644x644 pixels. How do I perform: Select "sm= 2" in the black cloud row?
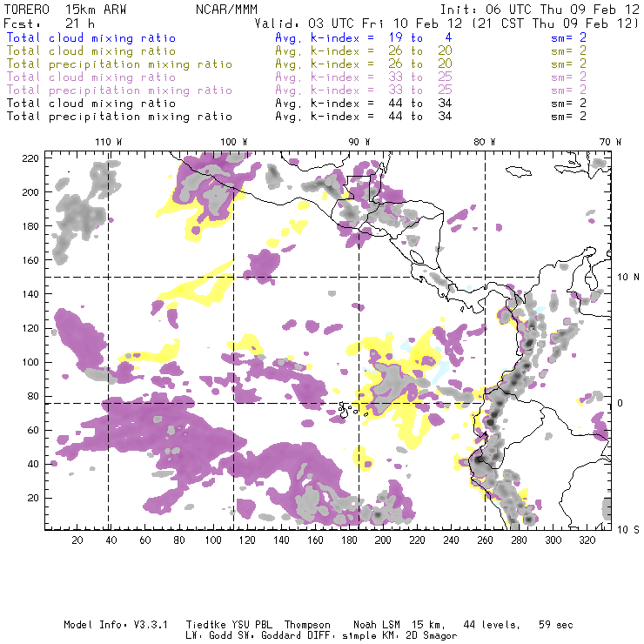click(569, 104)
